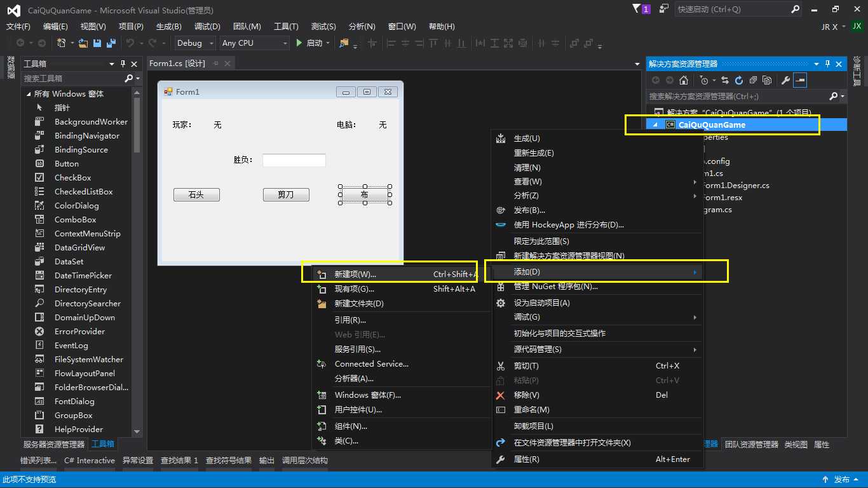Select the Button control in Toolbox

66,163
